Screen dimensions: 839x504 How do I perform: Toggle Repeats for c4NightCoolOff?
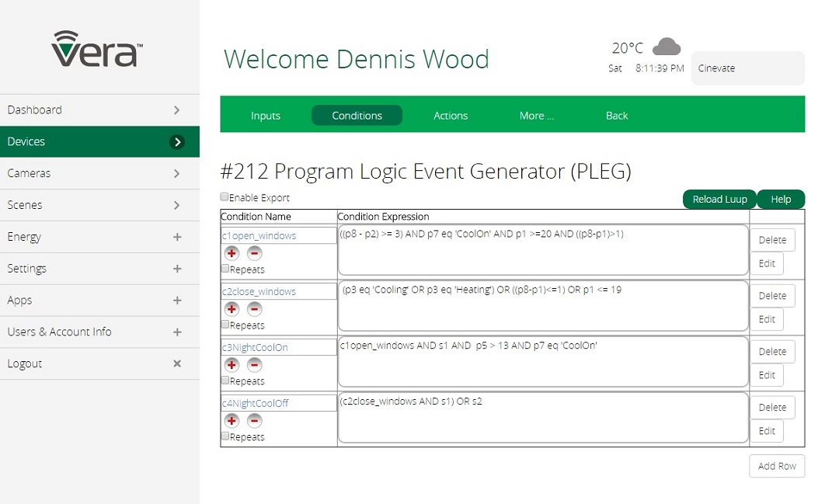pos(225,436)
